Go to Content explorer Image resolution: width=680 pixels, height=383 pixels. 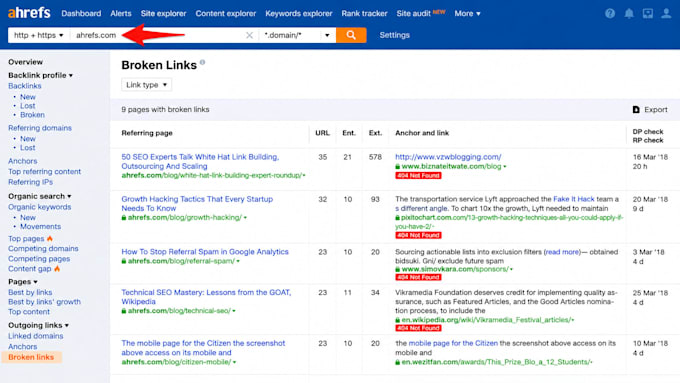click(x=226, y=13)
